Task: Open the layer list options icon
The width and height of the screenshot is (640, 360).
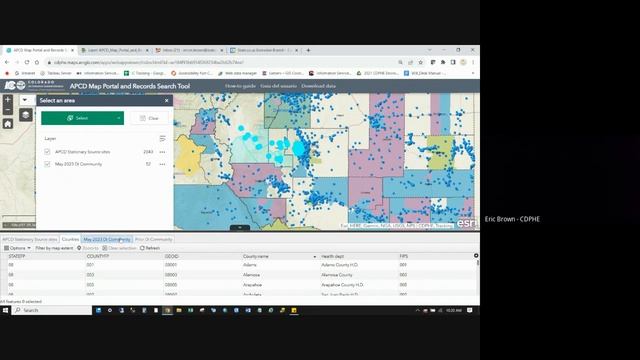Action: tap(162, 139)
